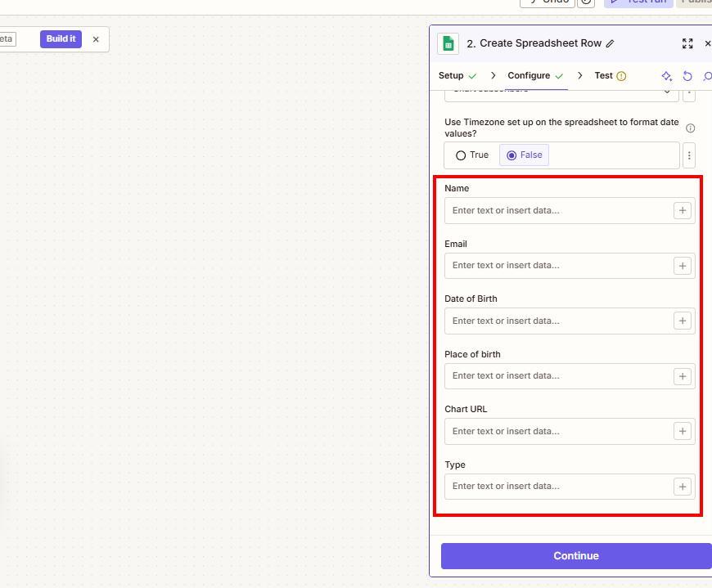The height and width of the screenshot is (588, 712).
Task: Open three-dot menu beside True/False option
Action: pos(689,155)
